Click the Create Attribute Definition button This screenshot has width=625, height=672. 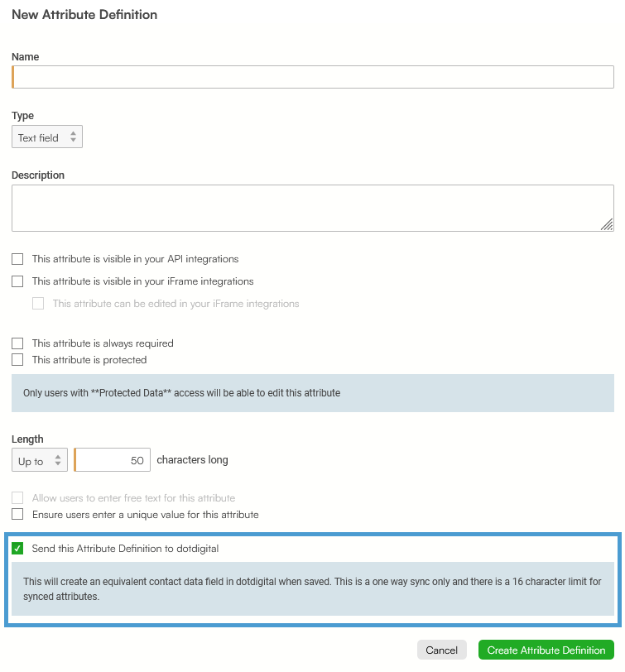point(546,650)
